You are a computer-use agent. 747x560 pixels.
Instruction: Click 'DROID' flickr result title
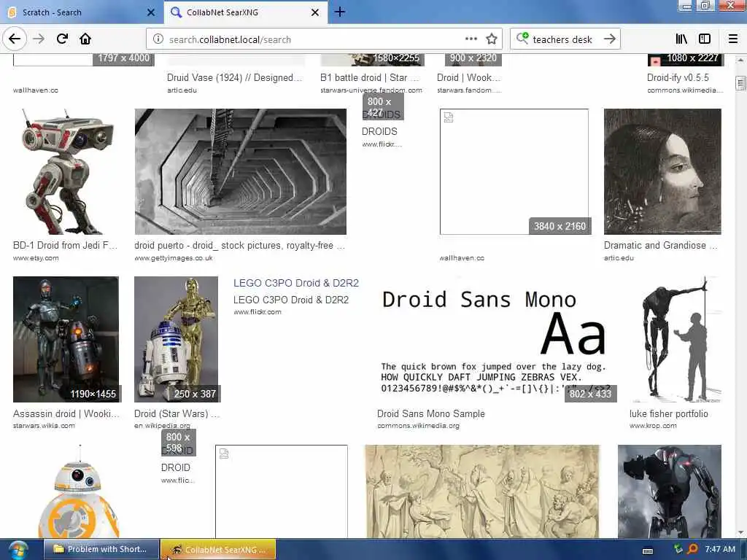(x=175, y=467)
